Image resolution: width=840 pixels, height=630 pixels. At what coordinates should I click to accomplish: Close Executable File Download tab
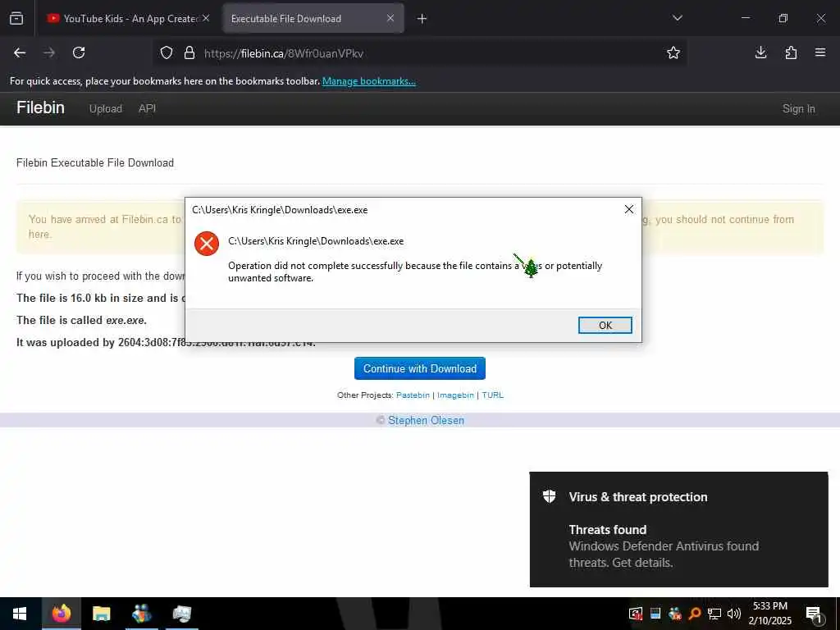(390, 18)
